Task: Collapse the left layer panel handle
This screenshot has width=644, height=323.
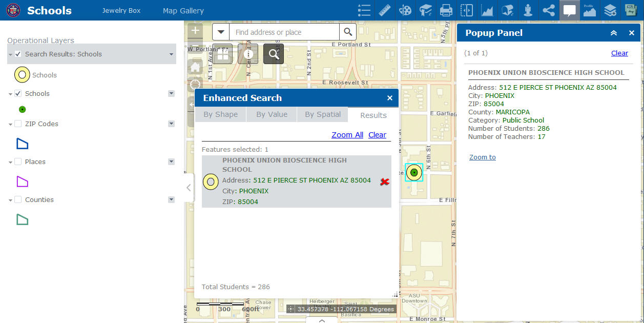Action: click(x=189, y=188)
